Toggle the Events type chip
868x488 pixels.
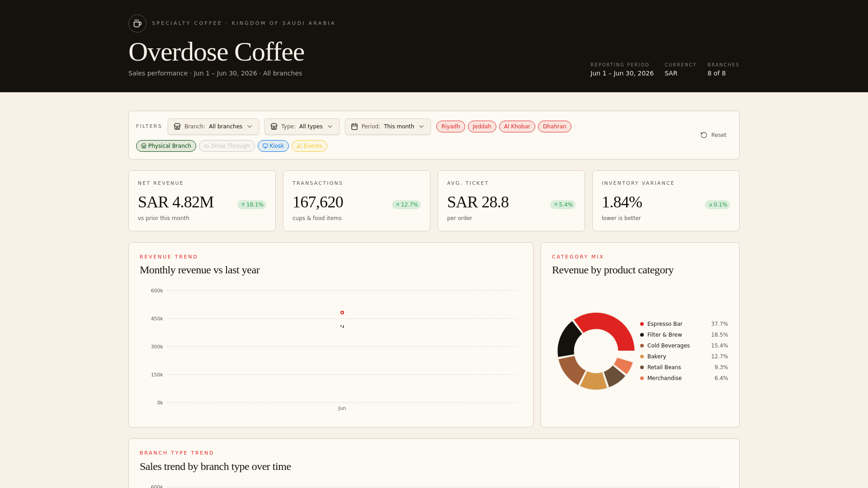[x=309, y=146]
